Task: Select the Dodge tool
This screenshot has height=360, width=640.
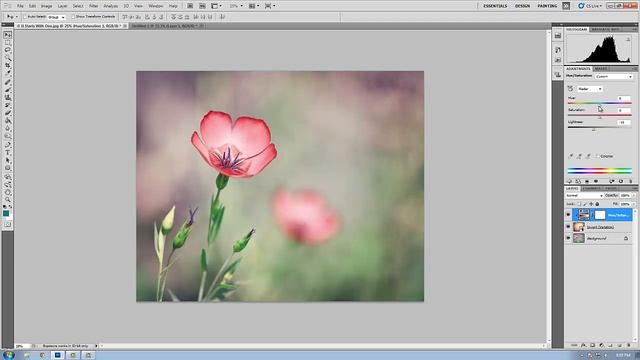Action: [x=7, y=136]
